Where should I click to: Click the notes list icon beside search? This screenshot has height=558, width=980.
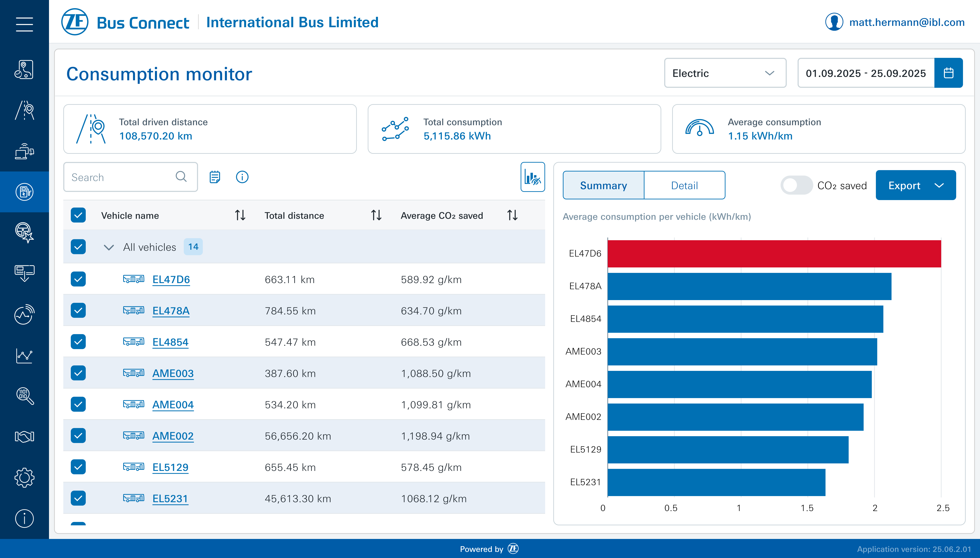215,177
